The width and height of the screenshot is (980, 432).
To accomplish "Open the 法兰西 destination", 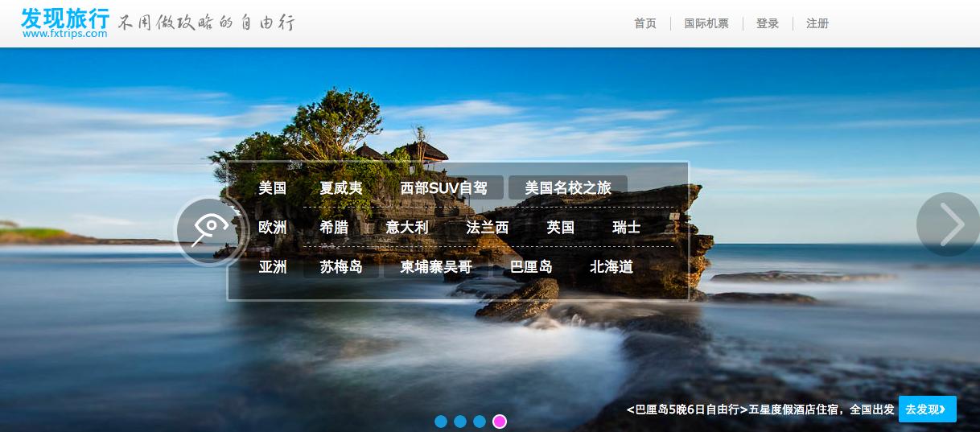I will coord(488,228).
